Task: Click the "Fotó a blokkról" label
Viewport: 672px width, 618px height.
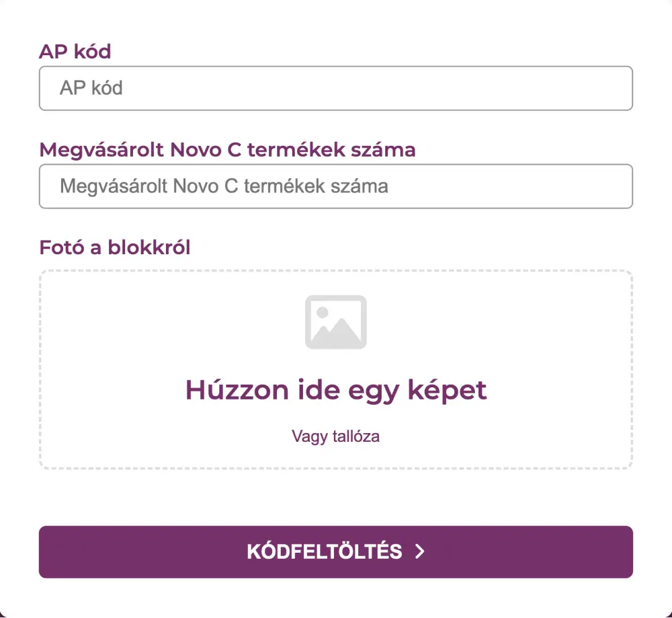Action: [x=115, y=247]
